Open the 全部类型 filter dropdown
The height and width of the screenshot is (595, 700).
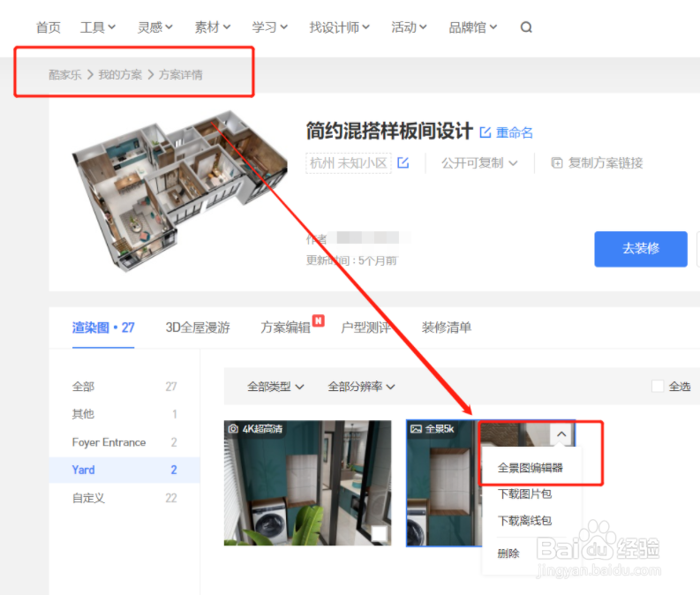pos(275,387)
